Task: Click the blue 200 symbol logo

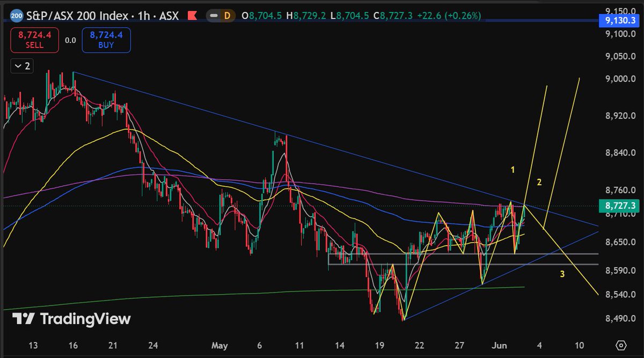Action: [x=16, y=16]
